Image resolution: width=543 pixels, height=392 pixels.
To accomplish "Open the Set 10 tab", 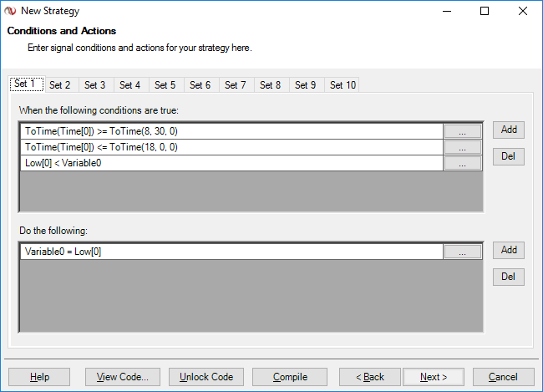I will click(x=343, y=84).
